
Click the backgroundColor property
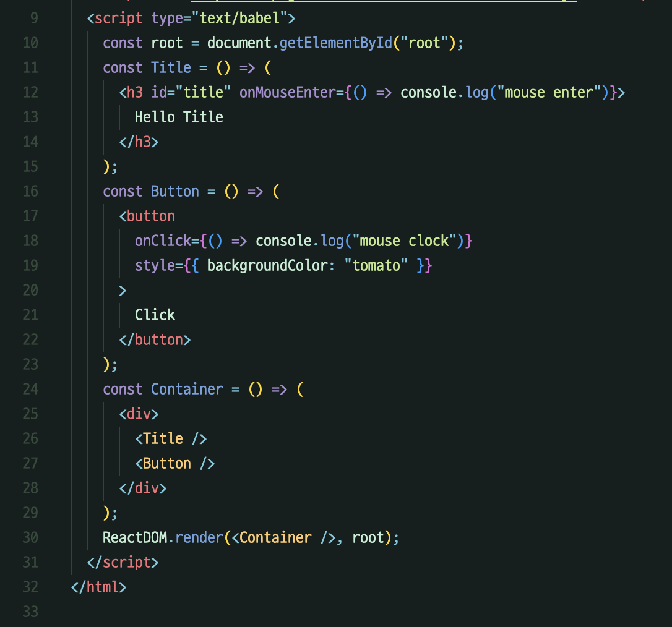pos(267,265)
